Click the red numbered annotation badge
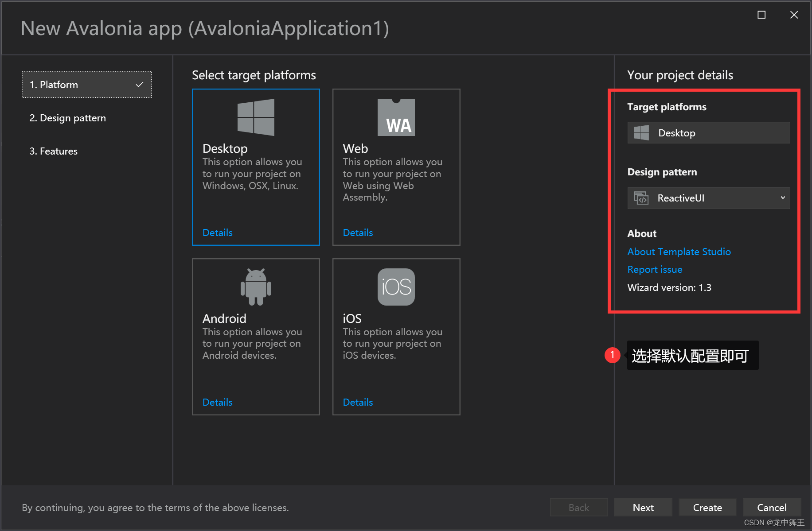Screen dimensions: 812x531 pos(612,355)
